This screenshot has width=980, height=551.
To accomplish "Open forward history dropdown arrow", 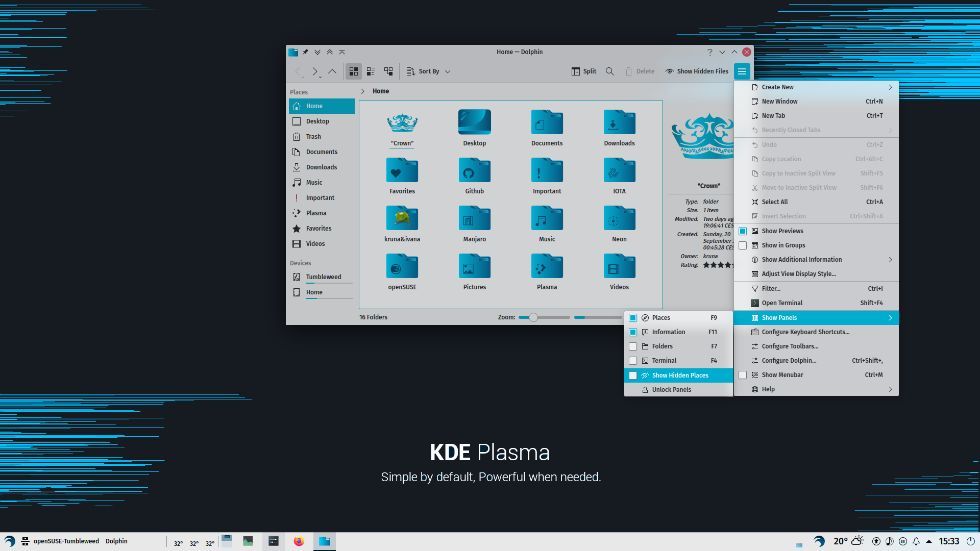I will coord(320,77).
